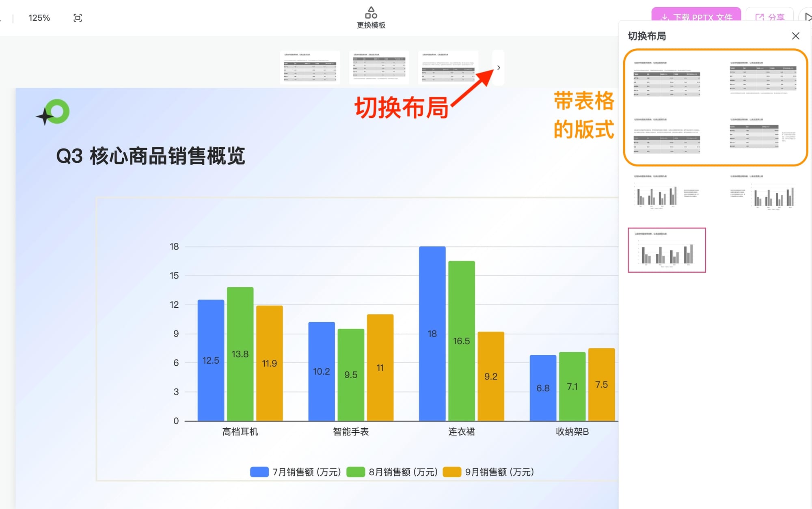
Task: Open the 125% zoom level control
Action: click(39, 18)
